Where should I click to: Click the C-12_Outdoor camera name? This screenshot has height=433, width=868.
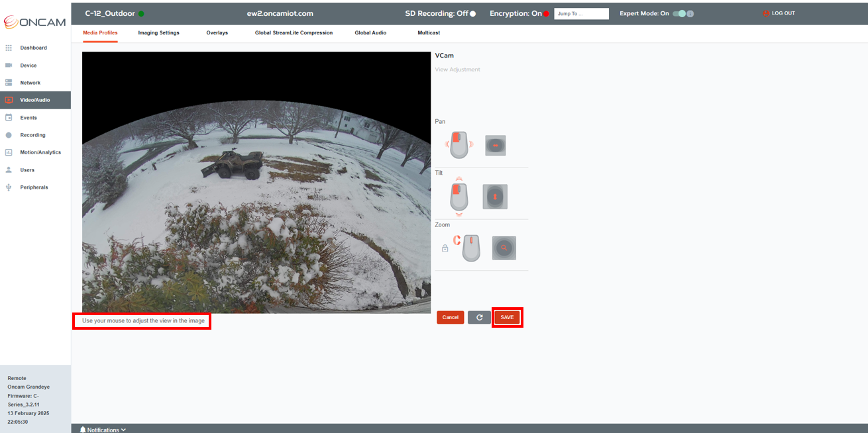(x=110, y=13)
